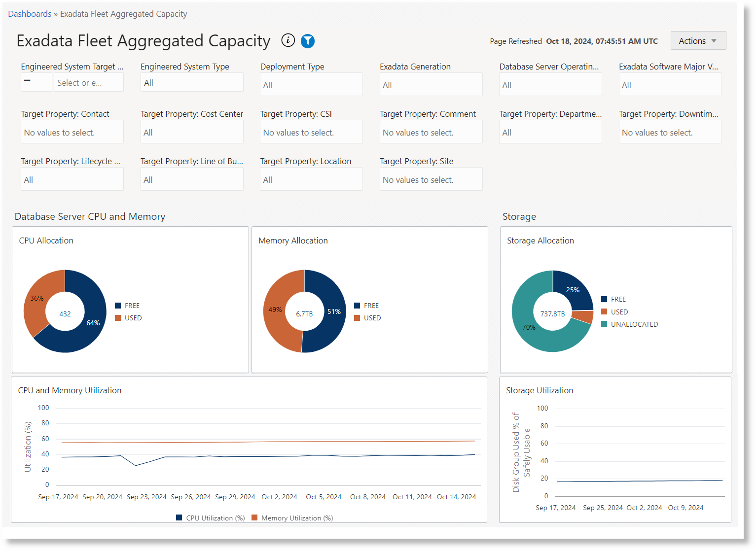Click the 49% used slice in Memory donut
The width and height of the screenshot is (756, 551).
tap(275, 310)
